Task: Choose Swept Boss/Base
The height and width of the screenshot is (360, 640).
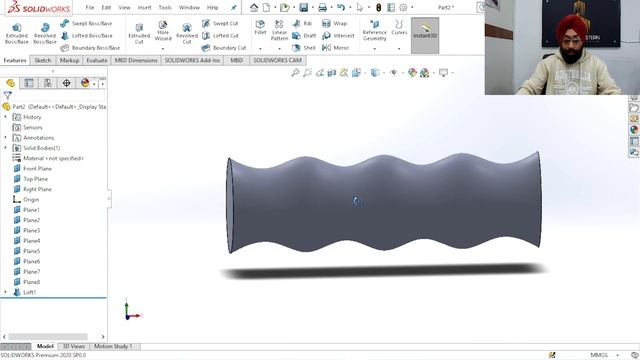Action: pyautogui.click(x=86, y=24)
